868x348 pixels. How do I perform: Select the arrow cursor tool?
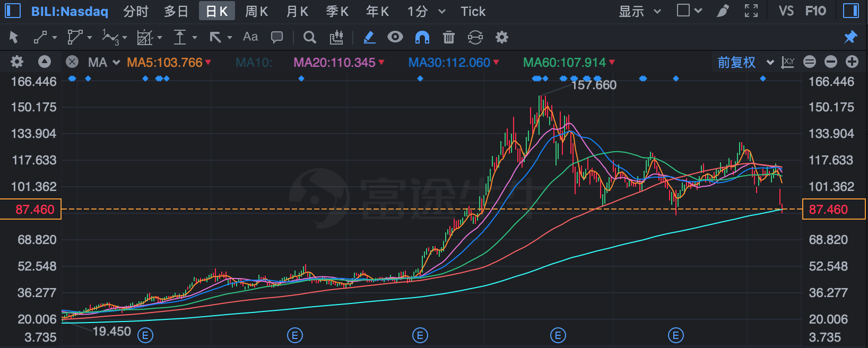(14, 37)
